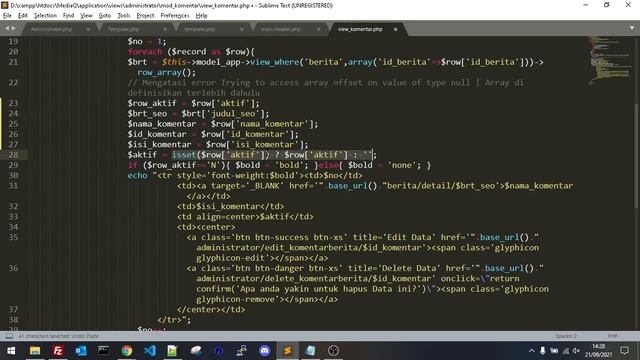Click the muted volume tray icon

576,351
